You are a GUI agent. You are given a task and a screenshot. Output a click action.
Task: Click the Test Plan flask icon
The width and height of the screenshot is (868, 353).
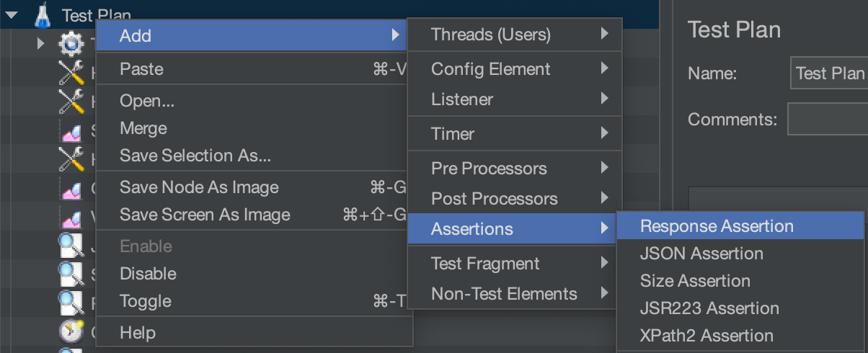(x=42, y=14)
